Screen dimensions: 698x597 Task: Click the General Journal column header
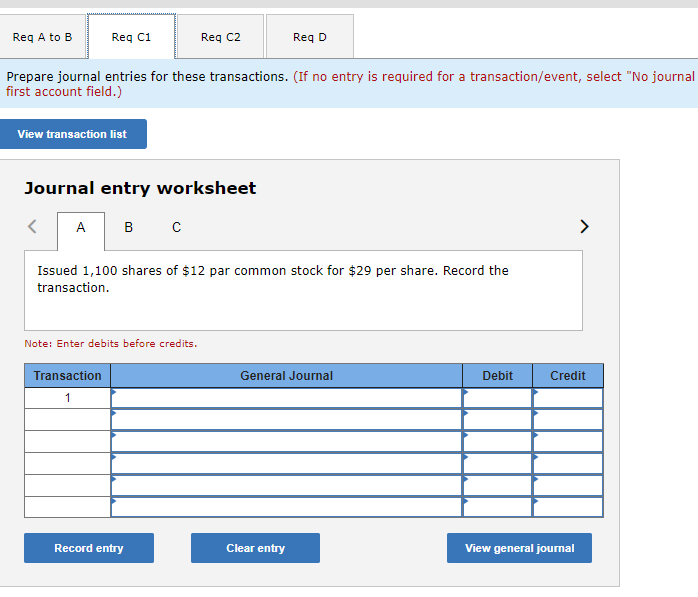(287, 376)
